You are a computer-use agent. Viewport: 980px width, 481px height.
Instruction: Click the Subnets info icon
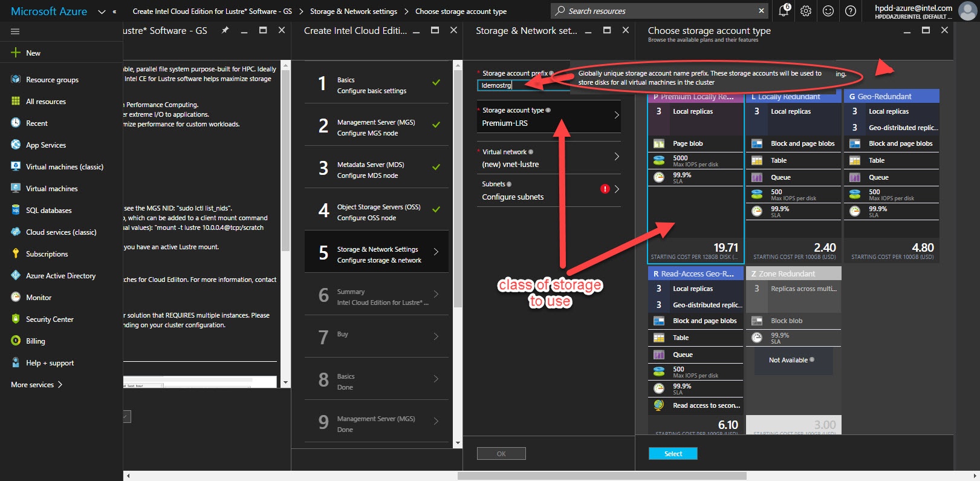click(x=509, y=184)
